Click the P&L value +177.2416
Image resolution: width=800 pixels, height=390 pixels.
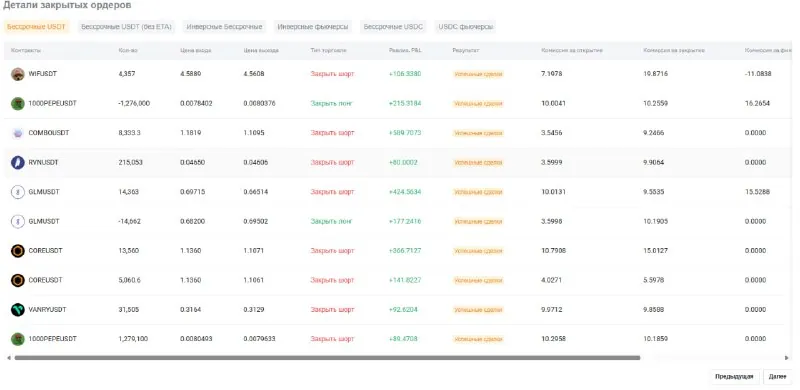405,222
